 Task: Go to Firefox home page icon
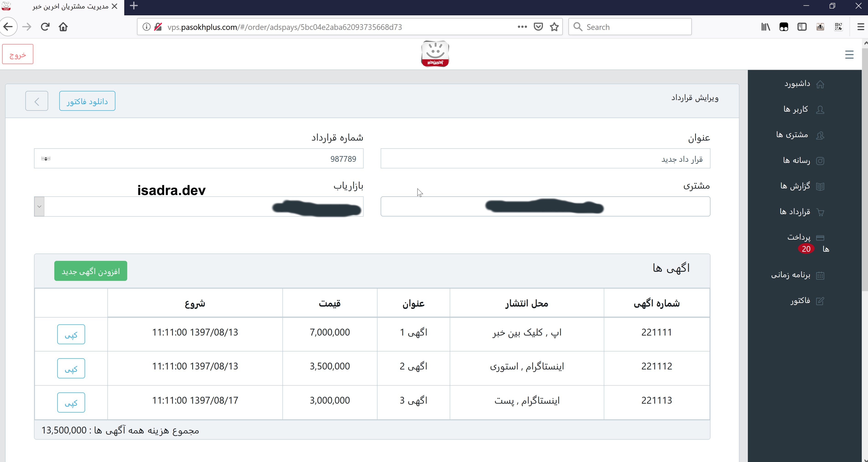tap(63, 27)
